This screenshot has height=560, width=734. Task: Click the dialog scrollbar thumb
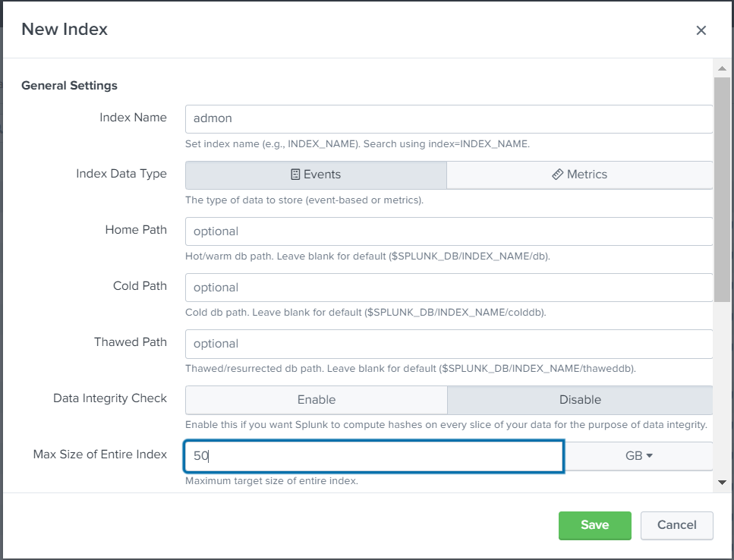tap(722, 188)
